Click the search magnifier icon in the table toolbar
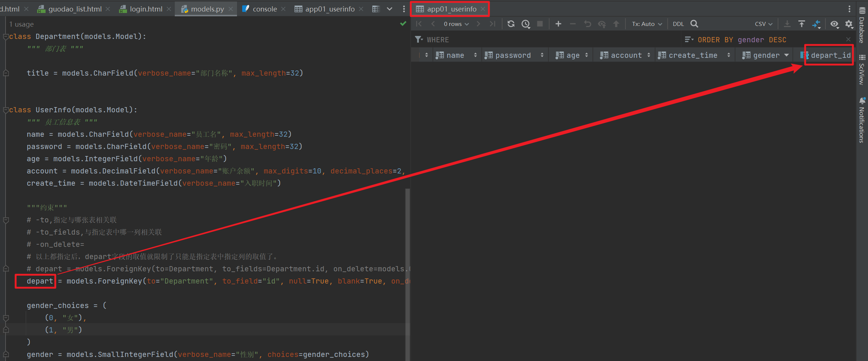 tap(694, 24)
